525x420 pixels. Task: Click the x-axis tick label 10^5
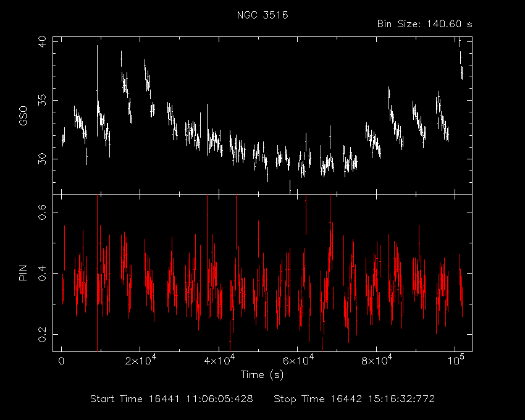point(456,360)
